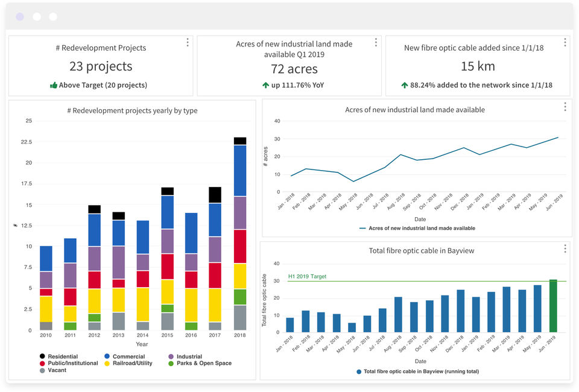Screen dimensions: 579x392
Task: Toggle Public/Institutional series in the legend
Action: pos(69,363)
